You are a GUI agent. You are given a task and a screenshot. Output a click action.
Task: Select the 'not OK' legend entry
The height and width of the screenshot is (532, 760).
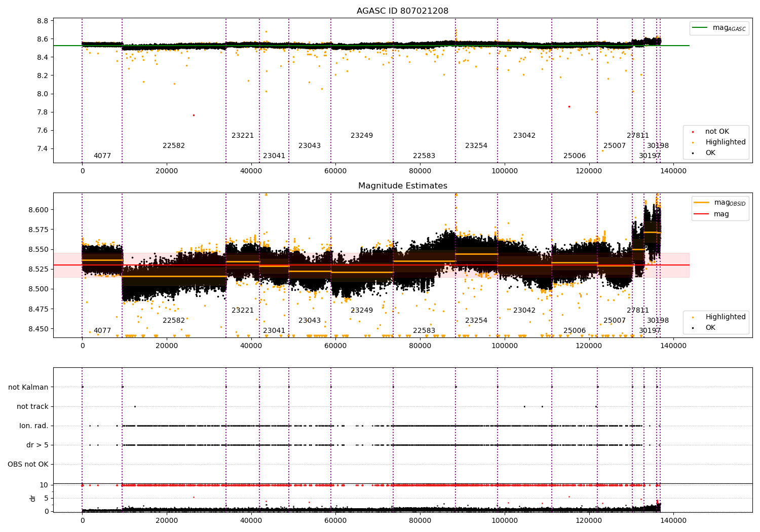click(x=717, y=132)
